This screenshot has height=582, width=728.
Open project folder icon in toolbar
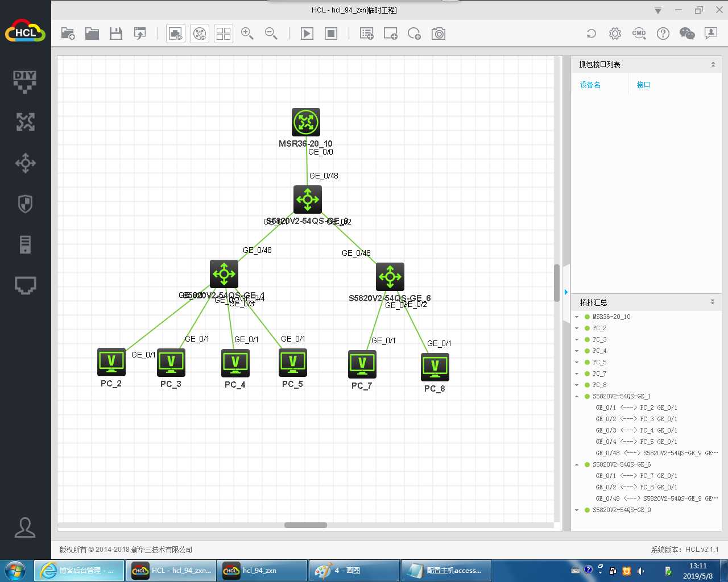point(92,34)
